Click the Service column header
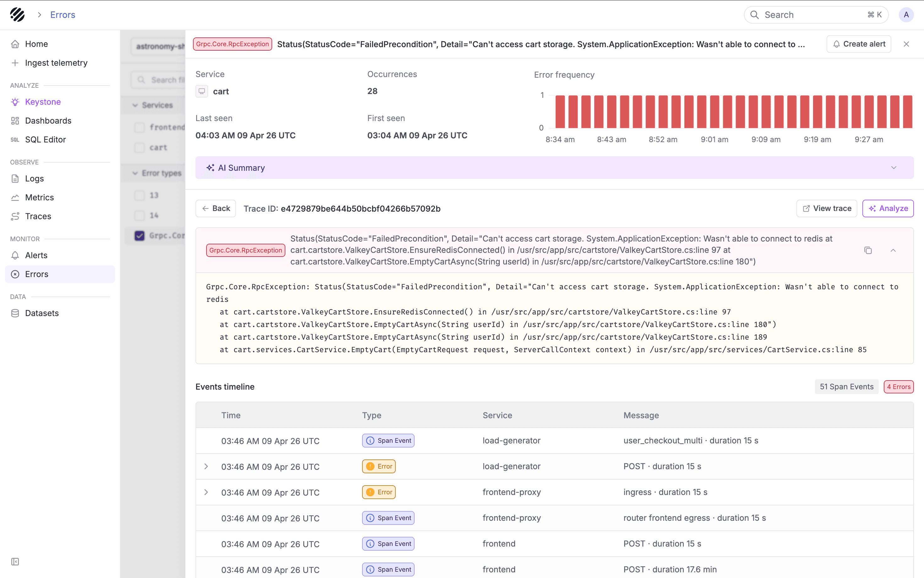 [x=497, y=415]
